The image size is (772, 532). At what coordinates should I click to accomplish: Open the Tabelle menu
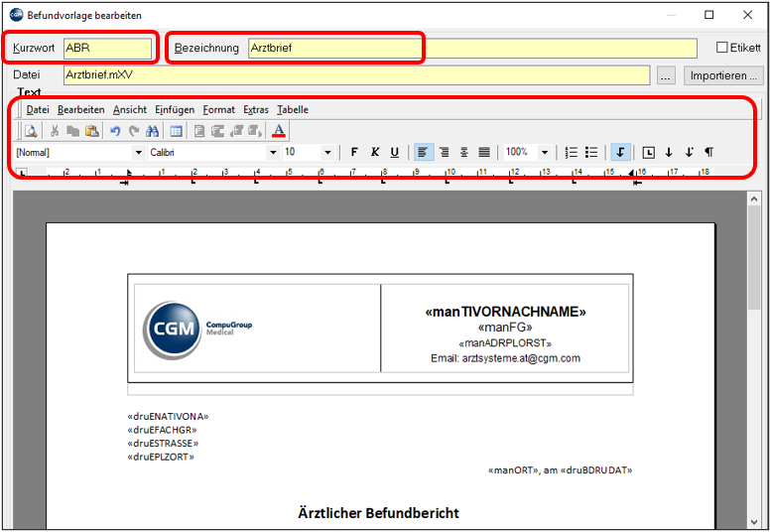tap(293, 110)
